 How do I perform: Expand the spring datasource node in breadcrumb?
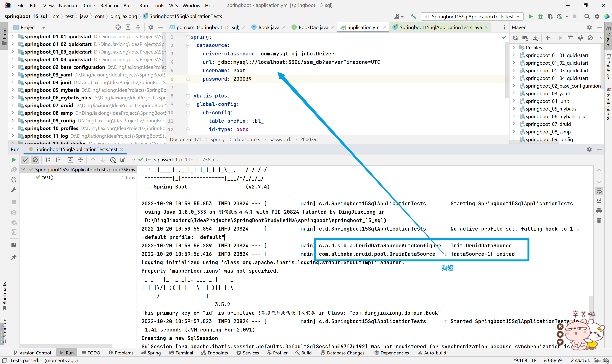(247, 139)
